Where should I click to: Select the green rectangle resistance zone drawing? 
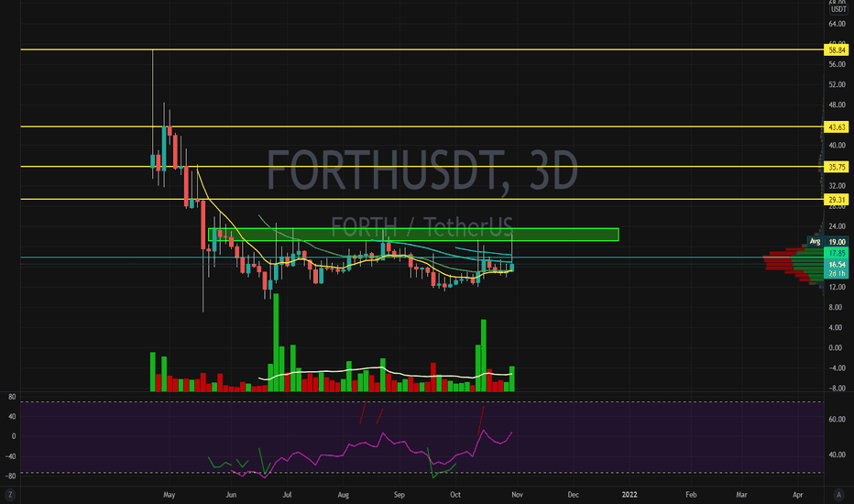[x=413, y=235]
